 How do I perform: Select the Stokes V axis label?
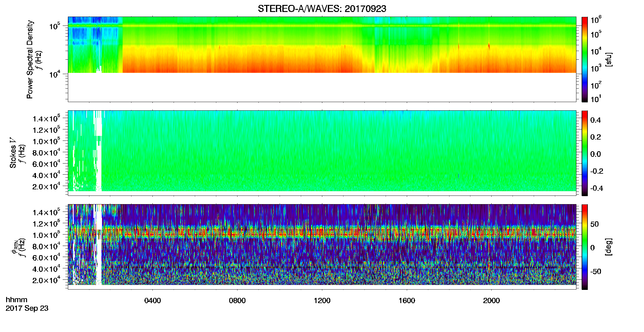point(13,153)
